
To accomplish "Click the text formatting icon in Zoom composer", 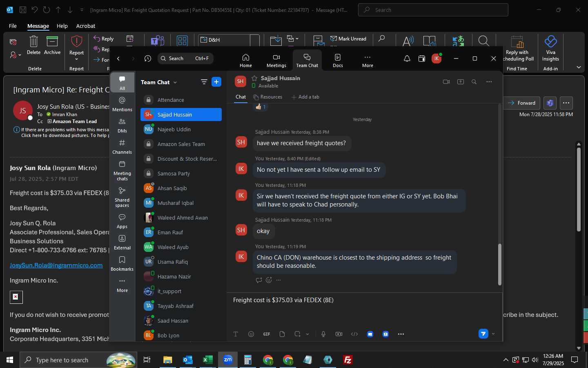I will pyautogui.click(x=236, y=334).
